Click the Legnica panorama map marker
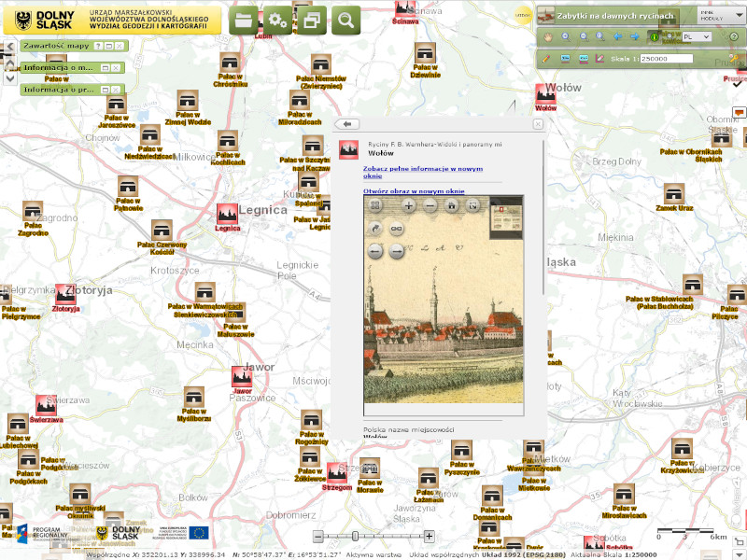747x560 pixels. point(227,215)
